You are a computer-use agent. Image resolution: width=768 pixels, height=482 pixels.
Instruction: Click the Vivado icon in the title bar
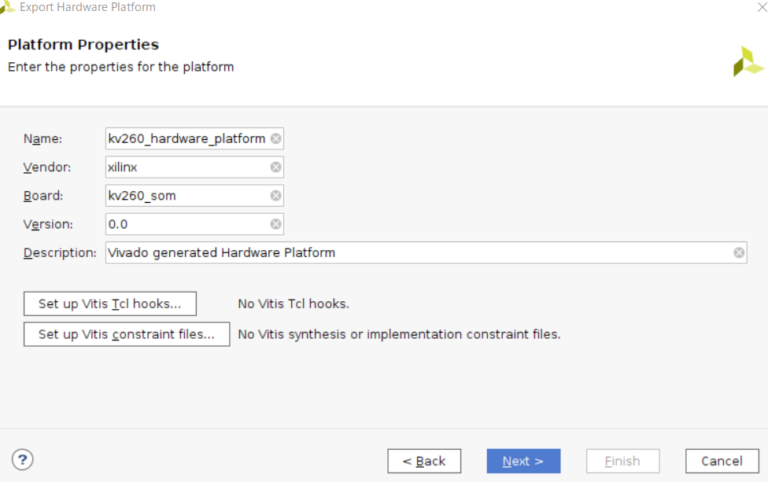[8, 8]
